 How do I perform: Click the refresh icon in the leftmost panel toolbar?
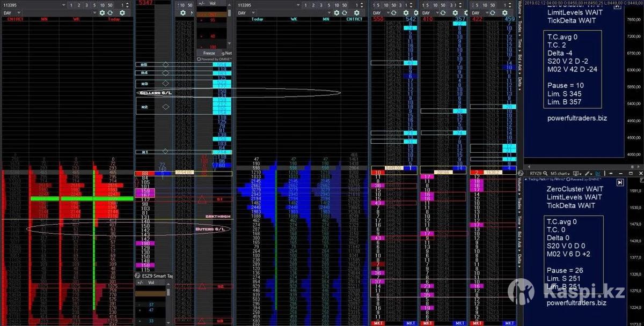pos(109,12)
